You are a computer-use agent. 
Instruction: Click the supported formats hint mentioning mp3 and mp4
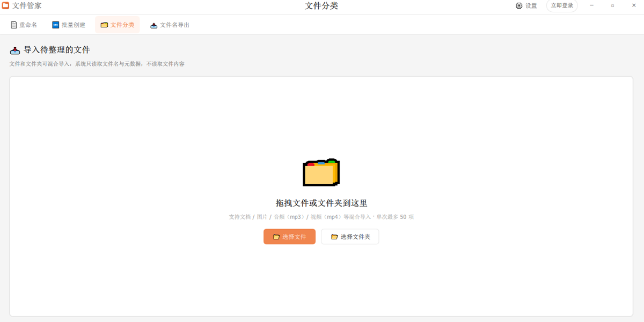tap(321, 217)
